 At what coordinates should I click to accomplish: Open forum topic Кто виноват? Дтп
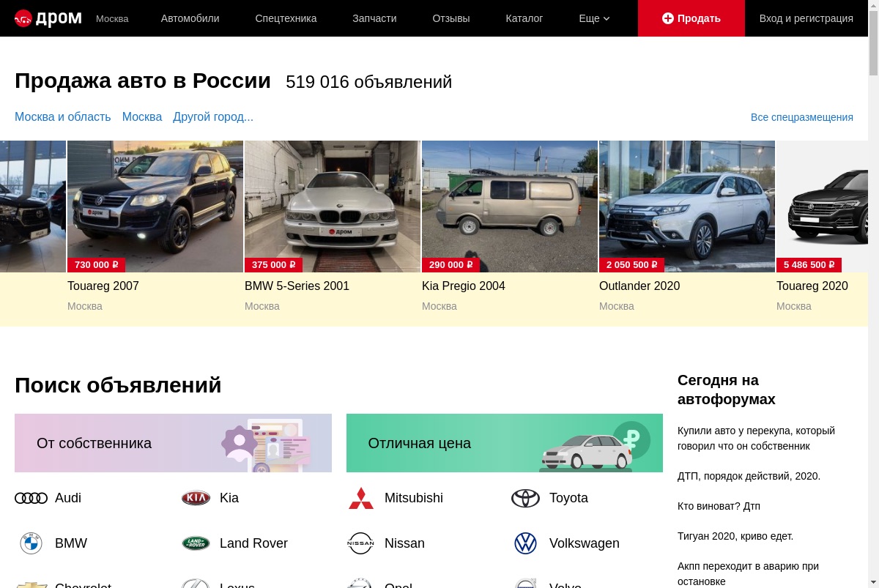pyautogui.click(x=719, y=506)
